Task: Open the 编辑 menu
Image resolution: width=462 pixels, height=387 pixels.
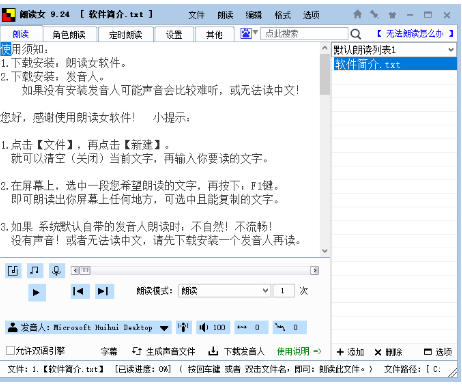Action: [x=254, y=15]
